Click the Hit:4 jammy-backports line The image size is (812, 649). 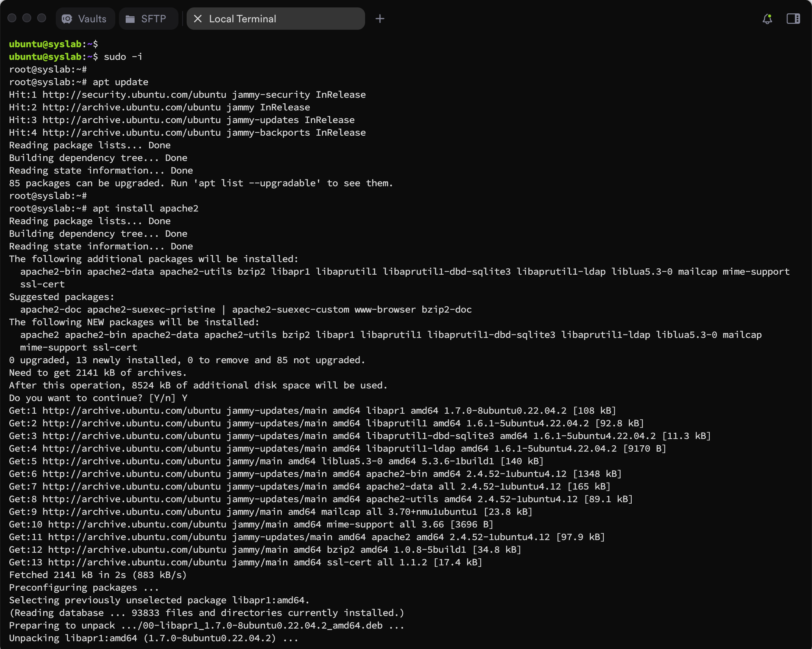click(x=187, y=133)
